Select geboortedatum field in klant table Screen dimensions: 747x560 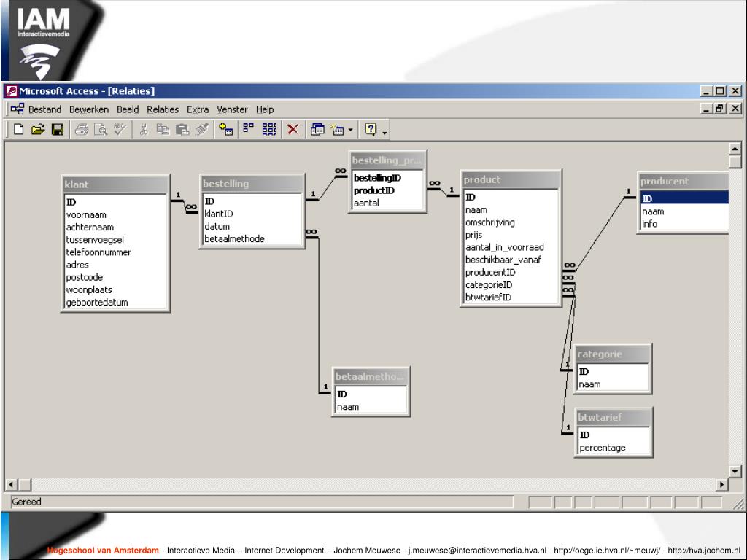point(115,303)
